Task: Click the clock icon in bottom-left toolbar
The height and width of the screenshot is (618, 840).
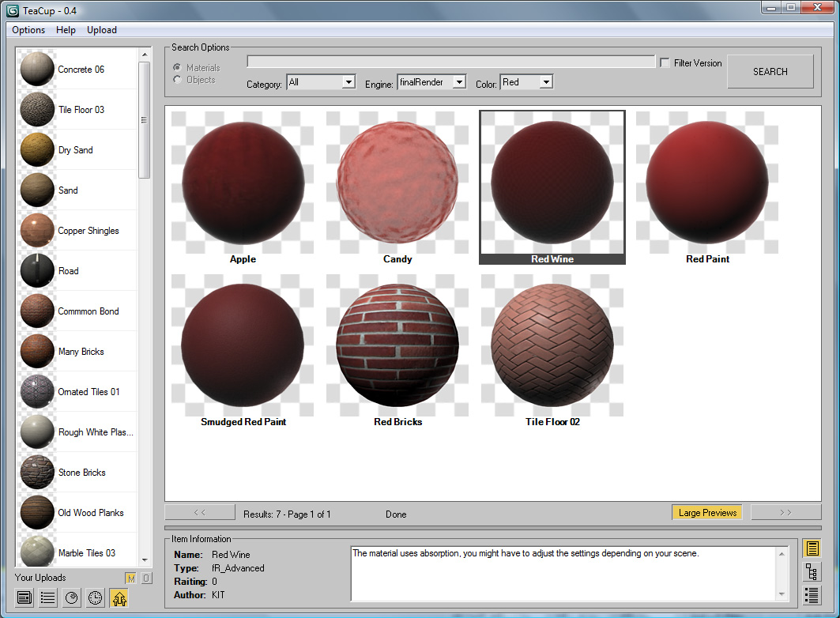Action: pos(95,597)
